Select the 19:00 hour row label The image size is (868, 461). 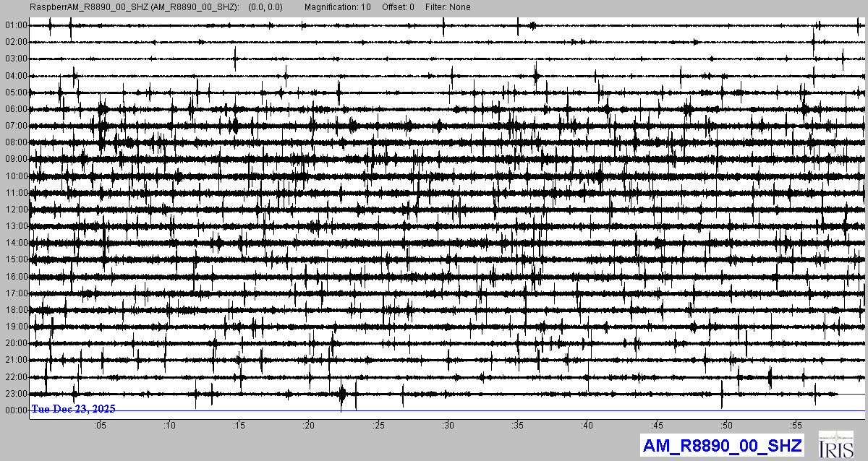pyautogui.click(x=16, y=327)
